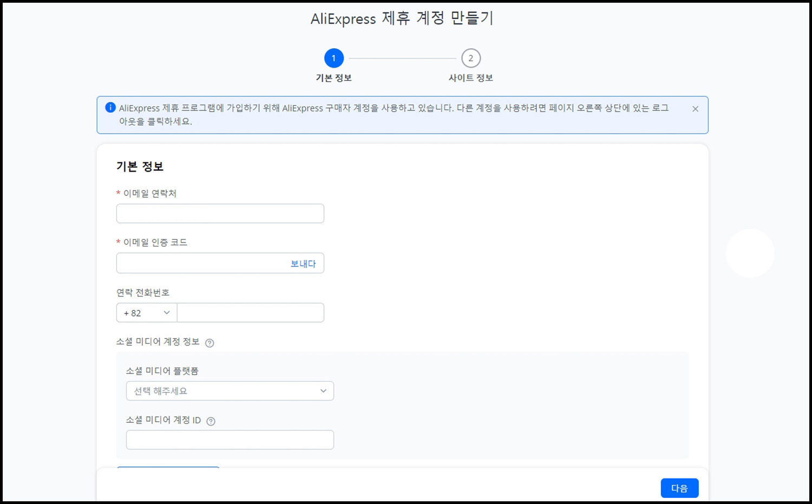Click the 연락 전화번호 number field
Image resolution: width=812 pixels, height=504 pixels.
pos(251,313)
